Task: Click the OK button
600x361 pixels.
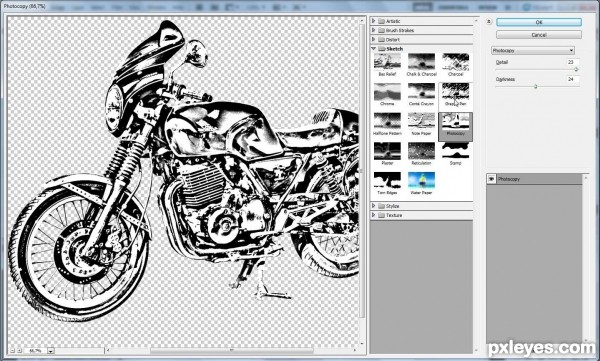Action: [x=539, y=23]
